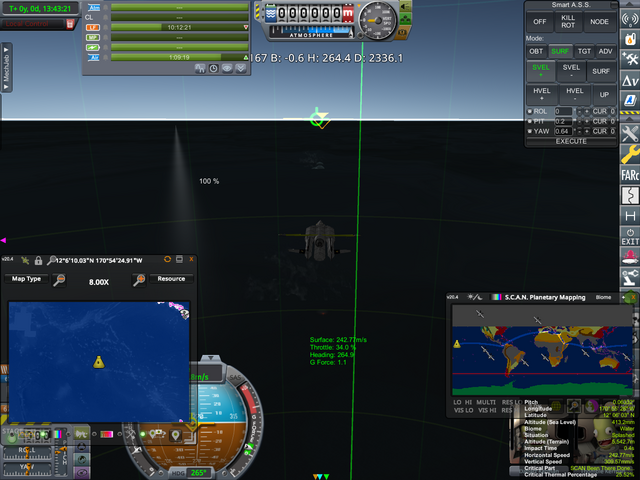This screenshot has height=480, width=640.
Task: Click the NODE button
Action: (599, 22)
